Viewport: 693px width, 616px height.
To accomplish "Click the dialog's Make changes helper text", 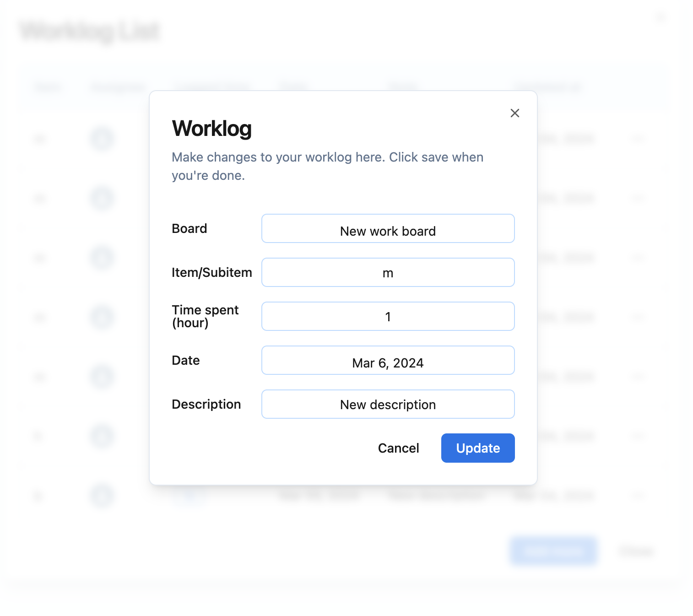I will 327,166.
